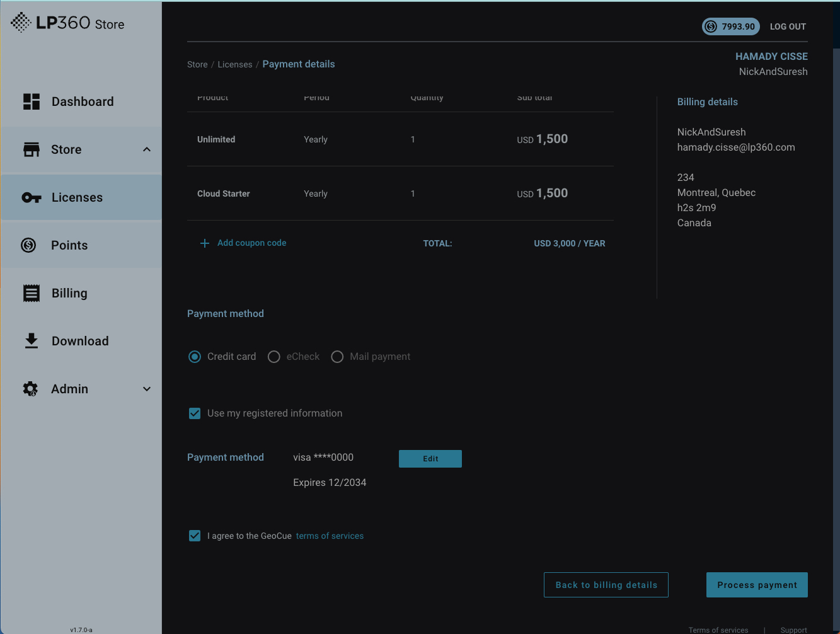Uncheck Use my registered information
Image resolution: width=840 pixels, height=634 pixels.
195,413
